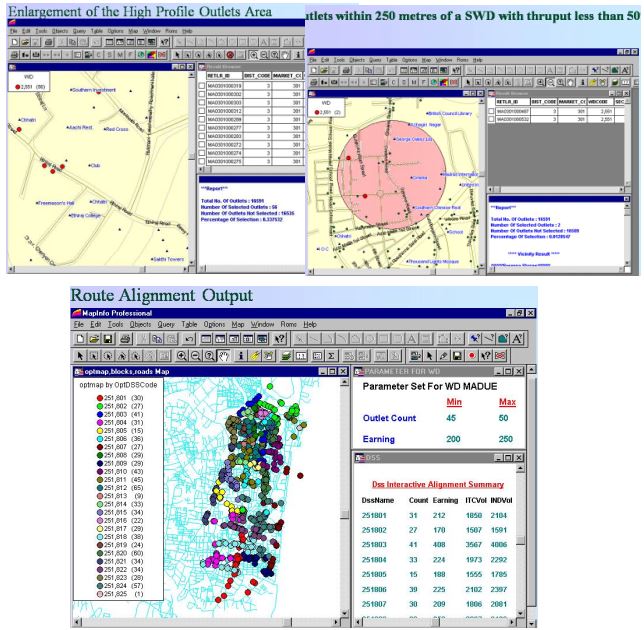Viewport: 644px width, 630px height.
Task: Select row 251803 in DSS summary
Action: [434, 545]
